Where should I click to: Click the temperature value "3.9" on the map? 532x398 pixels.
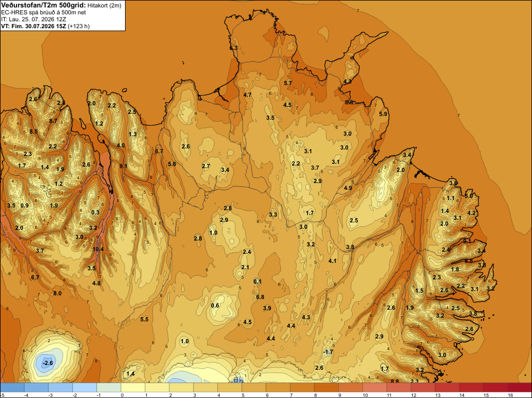tap(267, 308)
